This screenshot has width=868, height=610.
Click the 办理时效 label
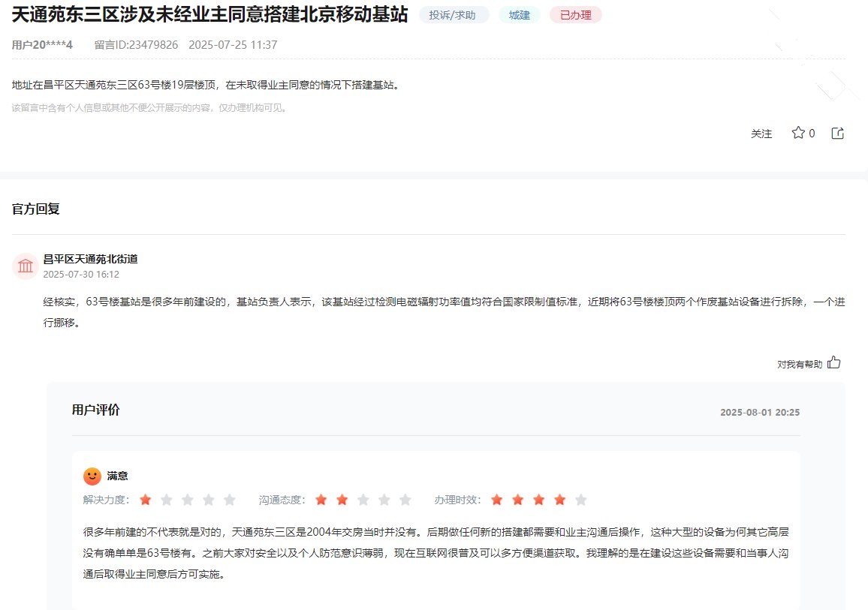[457, 500]
